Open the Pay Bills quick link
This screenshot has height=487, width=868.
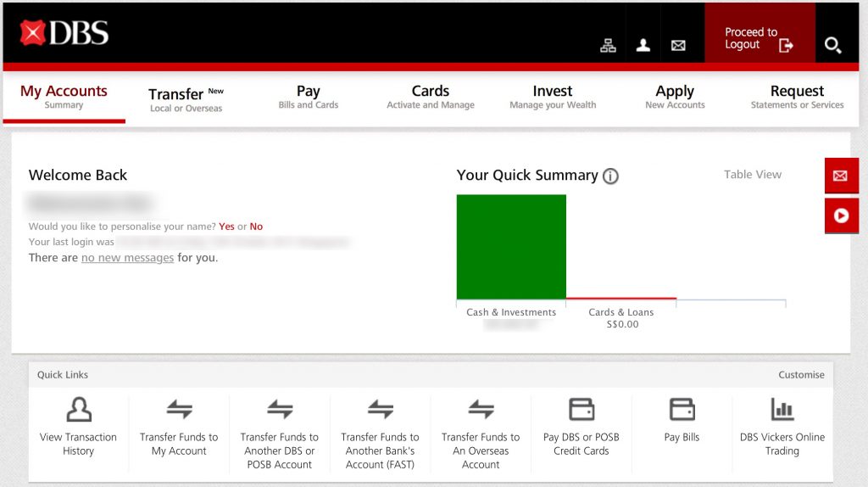click(x=682, y=421)
